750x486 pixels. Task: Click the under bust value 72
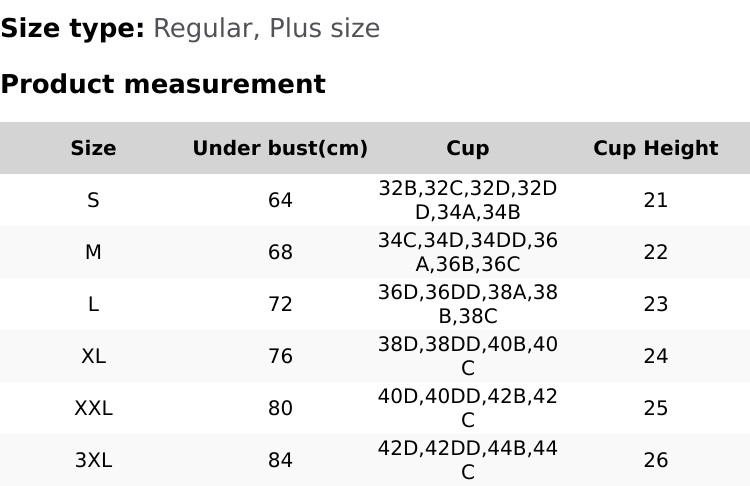tap(280, 304)
